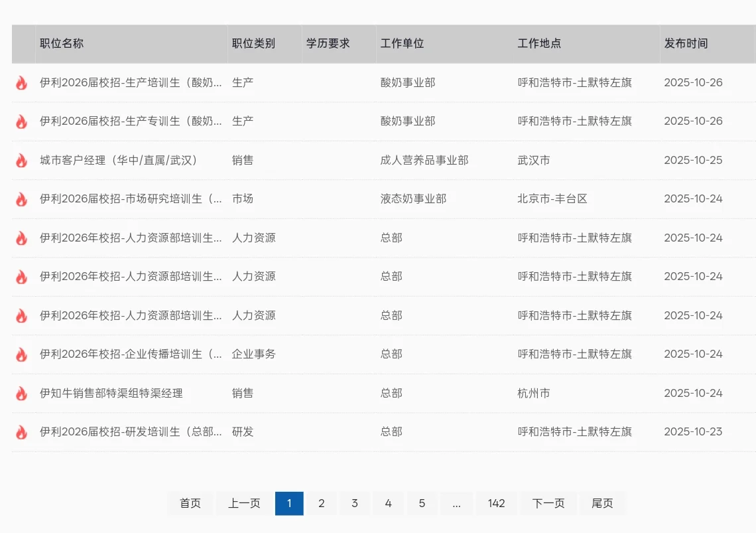Click the 成人营养品事业部 cell
The width and height of the screenshot is (756, 533).
(x=424, y=160)
